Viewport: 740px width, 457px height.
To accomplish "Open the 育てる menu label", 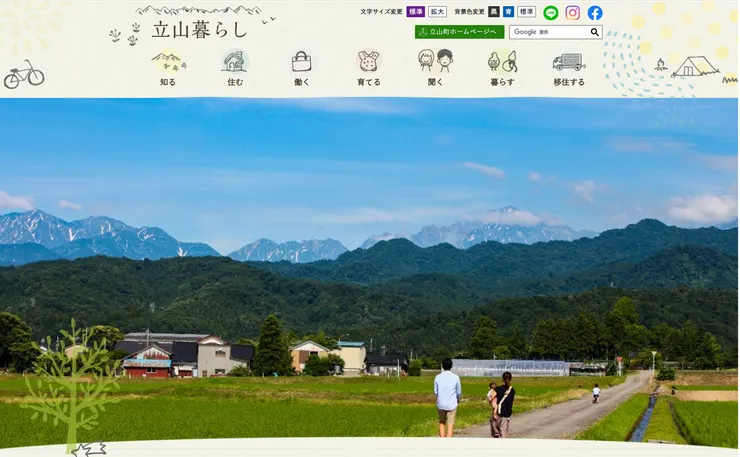I will pyautogui.click(x=369, y=82).
